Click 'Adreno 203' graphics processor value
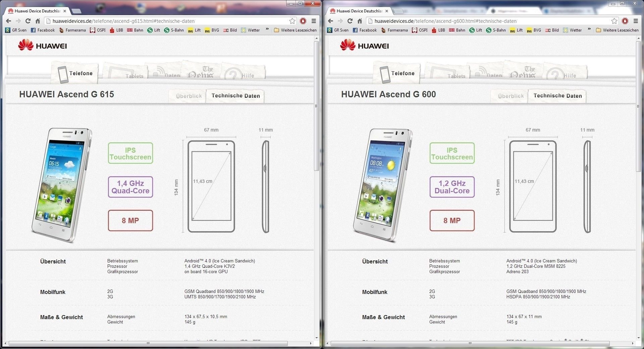Viewport: 644px width, 349px height. [517, 272]
